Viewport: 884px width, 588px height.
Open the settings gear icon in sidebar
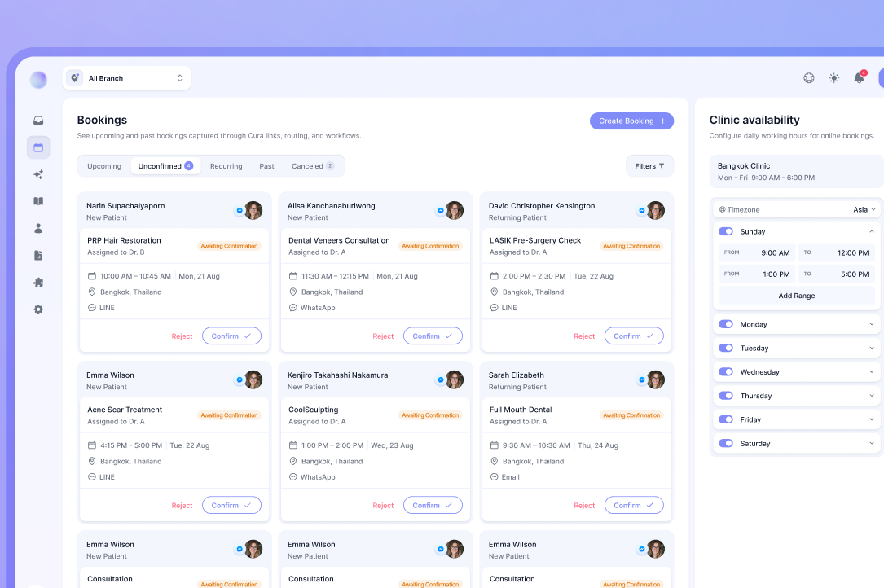[x=38, y=309]
